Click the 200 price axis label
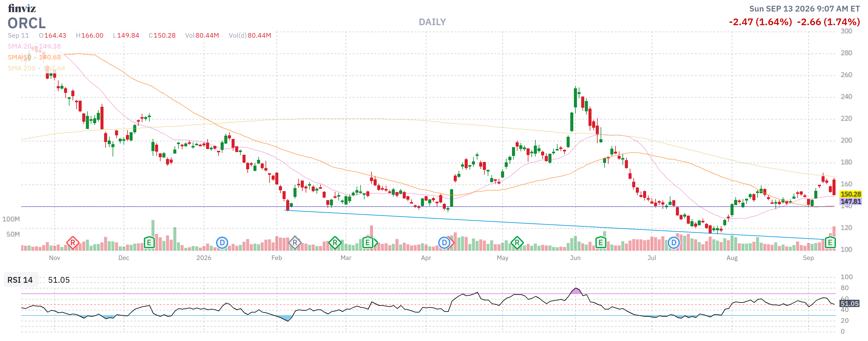 tap(846, 140)
